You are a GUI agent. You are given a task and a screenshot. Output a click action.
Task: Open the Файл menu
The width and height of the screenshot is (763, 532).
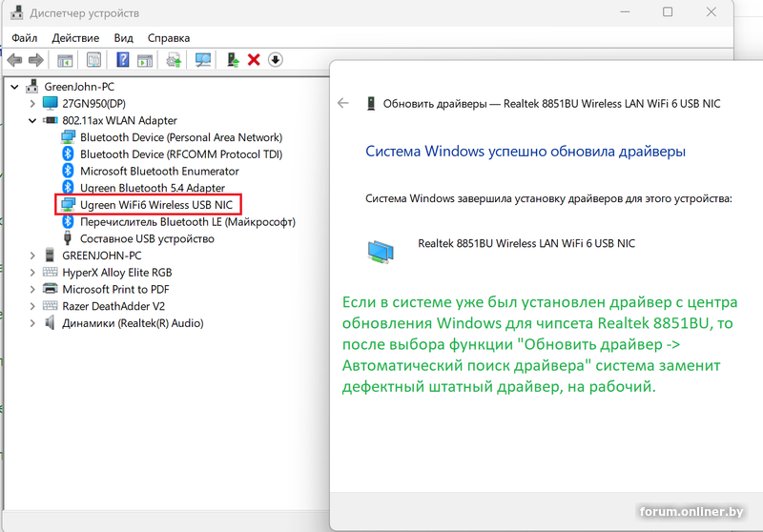coord(25,38)
